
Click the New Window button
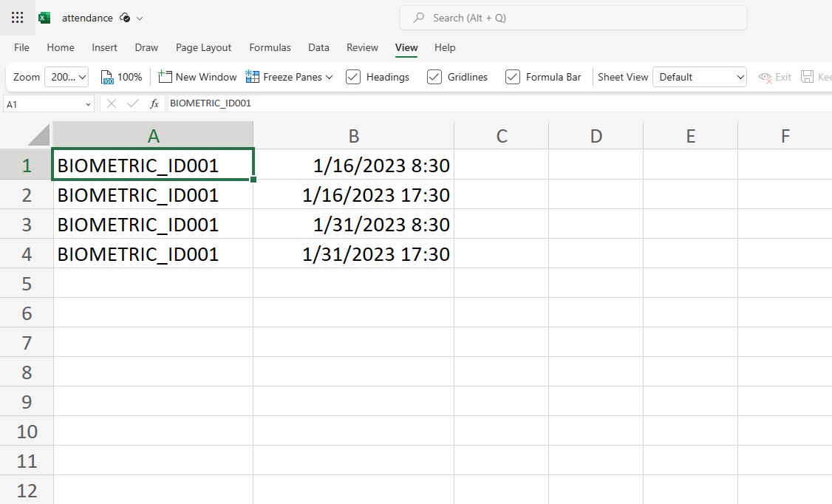pyautogui.click(x=197, y=77)
